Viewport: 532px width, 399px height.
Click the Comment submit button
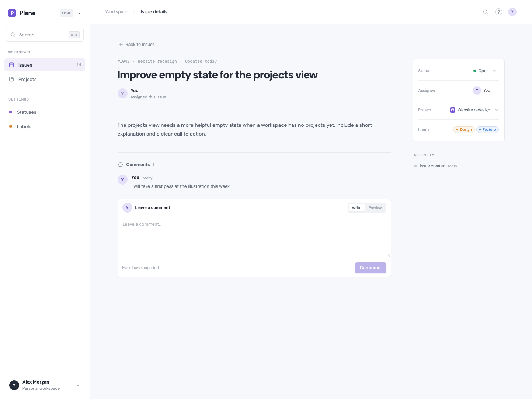[370, 268]
